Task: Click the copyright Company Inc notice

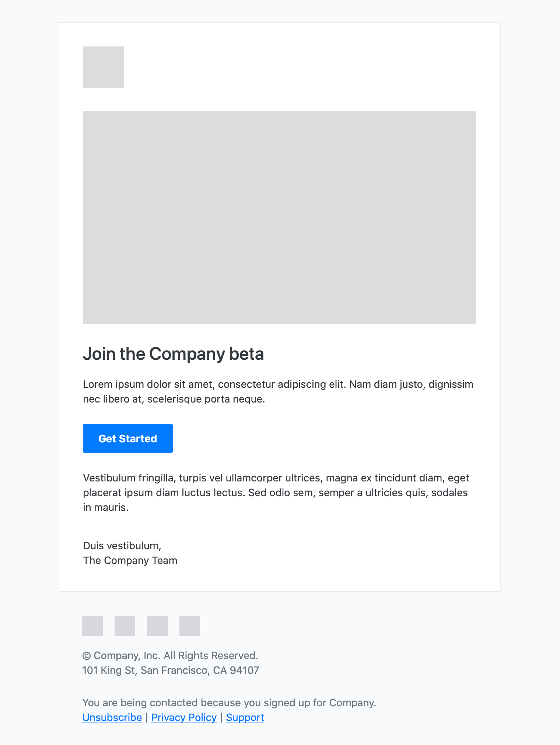Action: pos(171,656)
